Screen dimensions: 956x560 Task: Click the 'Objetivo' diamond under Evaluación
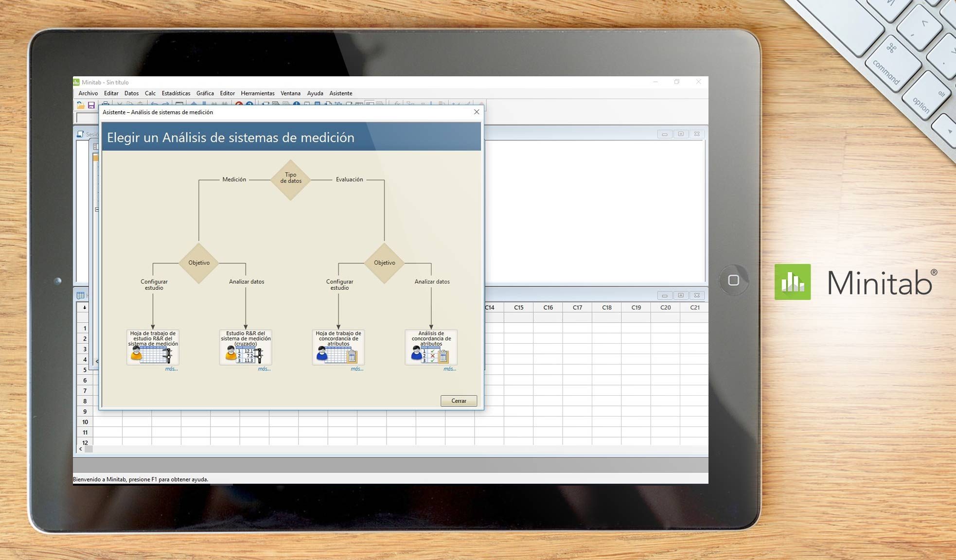point(384,262)
